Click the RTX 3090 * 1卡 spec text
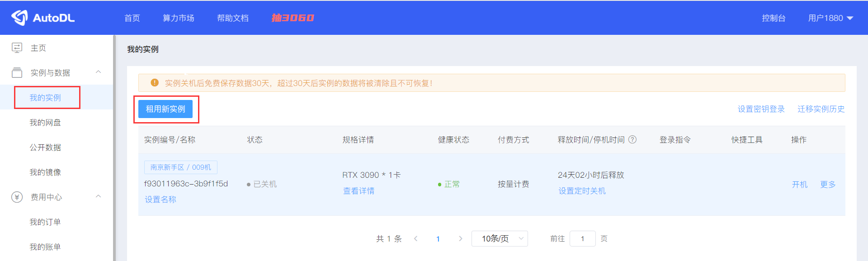This screenshot has height=261, width=868. 372,175
